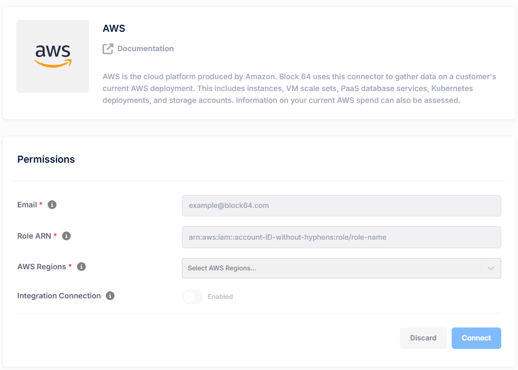
Task: Click the AWS logo thumbnail
Action: coord(53,56)
